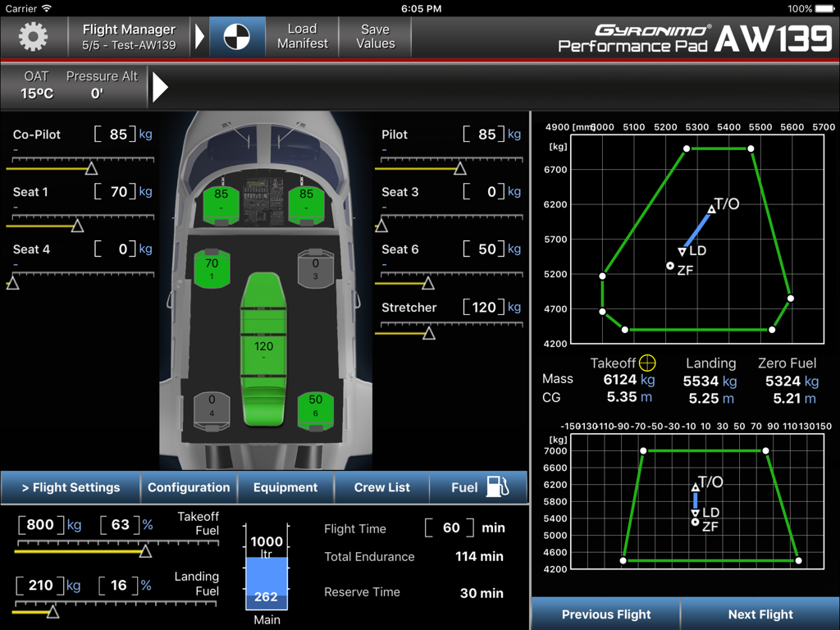Click the Takeoff crosshair symbol
The height and width of the screenshot is (630, 840).
click(647, 362)
